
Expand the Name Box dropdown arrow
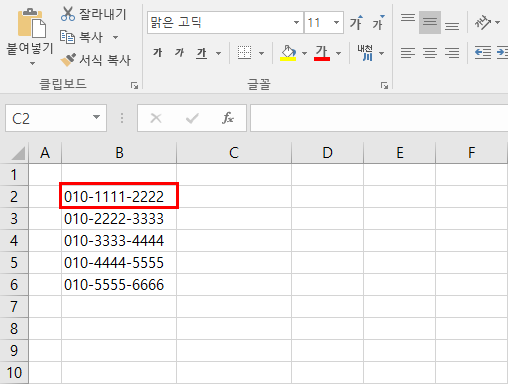97,117
